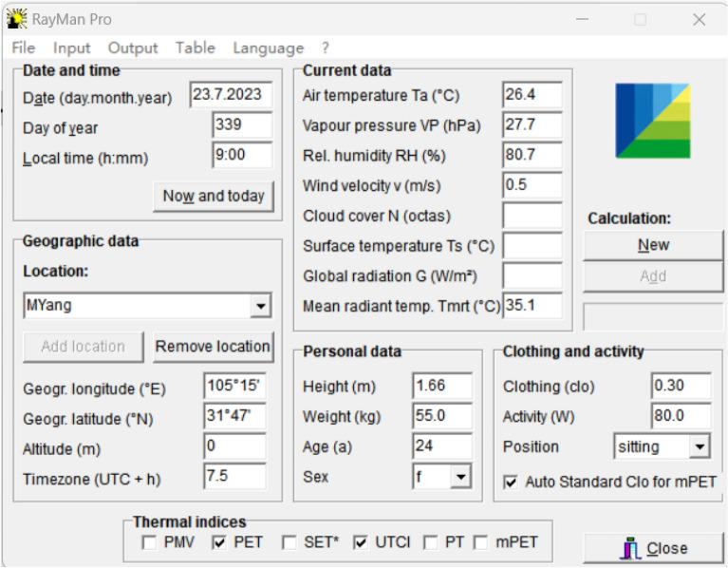Tick the mPET checkbox
Viewport: 728px width, 568px height.
click(x=481, y=543)
